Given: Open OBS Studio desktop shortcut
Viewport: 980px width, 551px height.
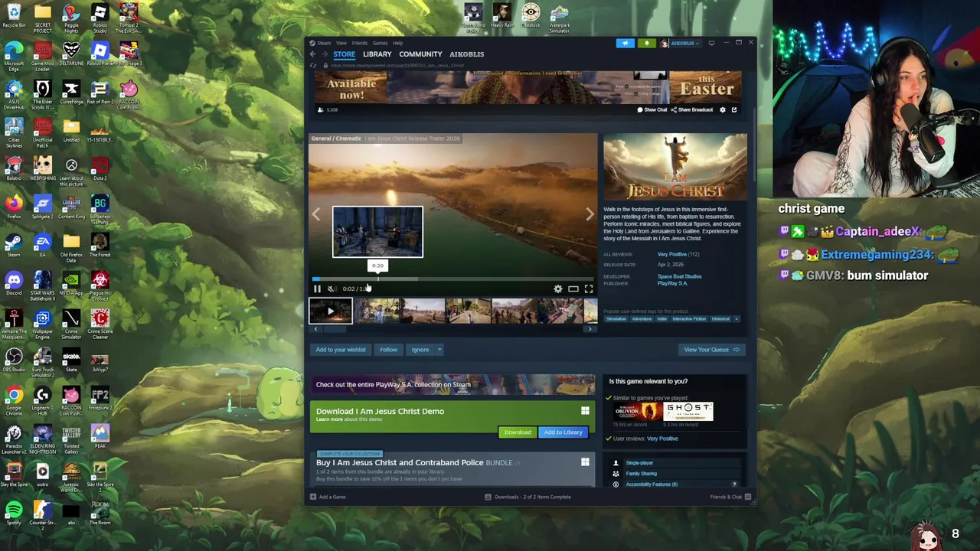Looking at the screenshot, I should (x=14, y=359).
